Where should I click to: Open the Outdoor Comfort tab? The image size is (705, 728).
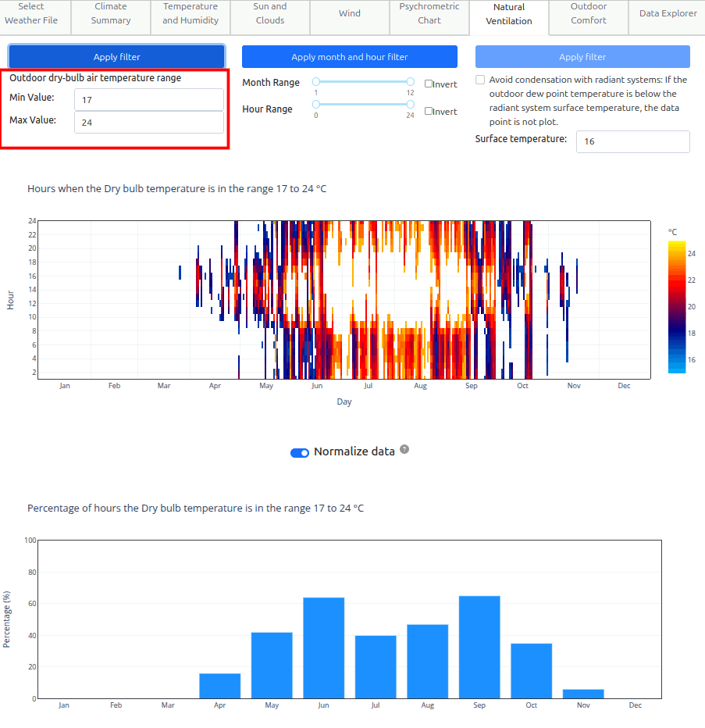[589, 14]
